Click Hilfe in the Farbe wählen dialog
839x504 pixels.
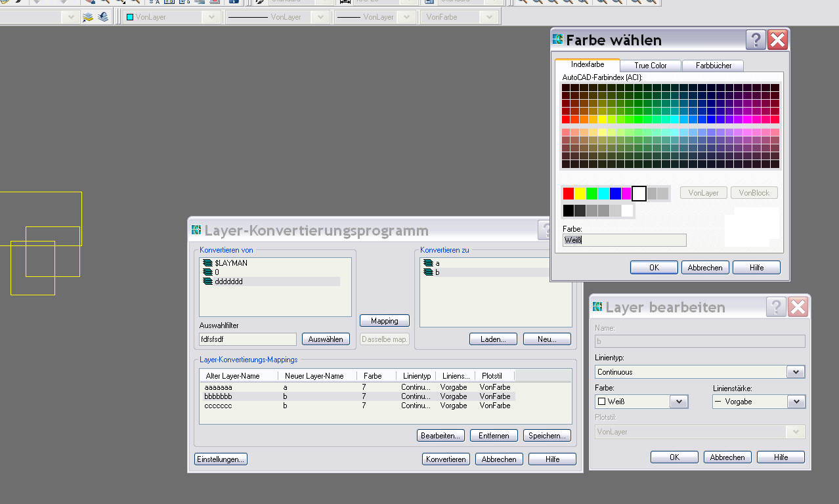tap(756, 268)
